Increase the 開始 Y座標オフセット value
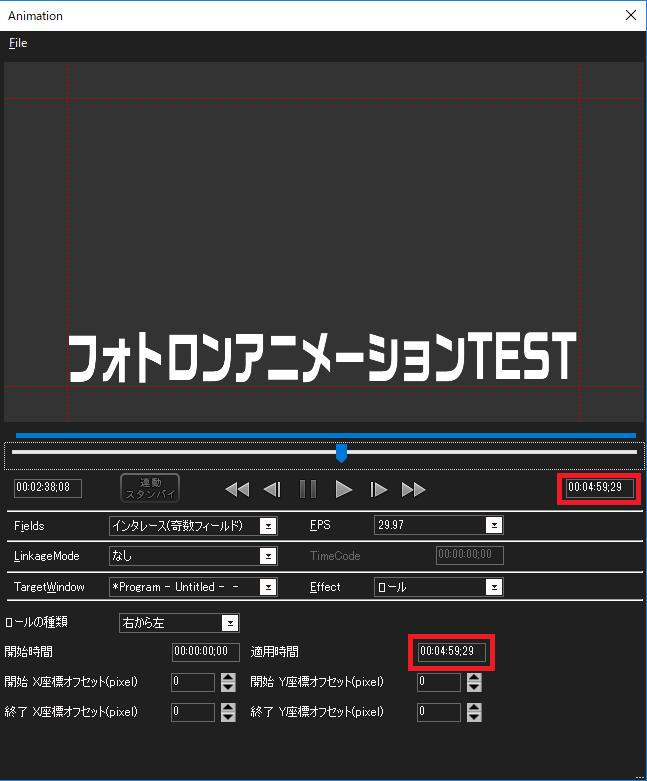 tap(474, 677)
